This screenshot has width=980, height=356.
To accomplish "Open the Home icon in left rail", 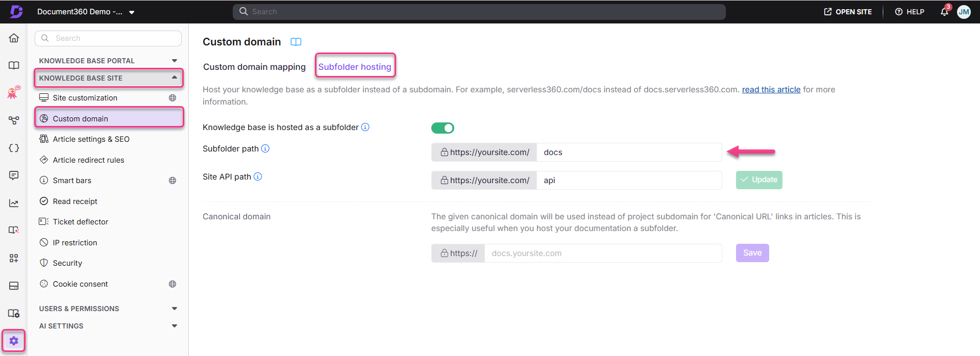I will (x=14, y=38).
